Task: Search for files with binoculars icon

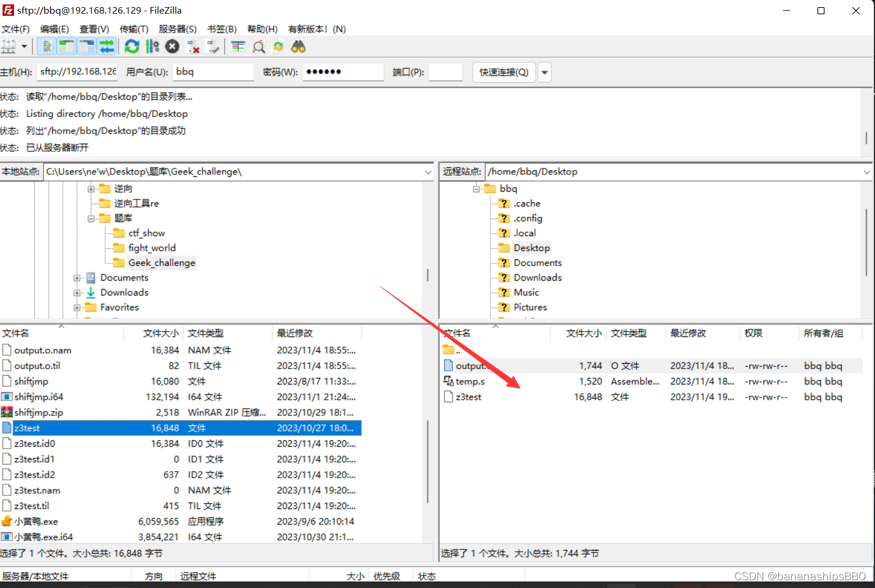Action: pyautogui.click(x=299, y=46)
